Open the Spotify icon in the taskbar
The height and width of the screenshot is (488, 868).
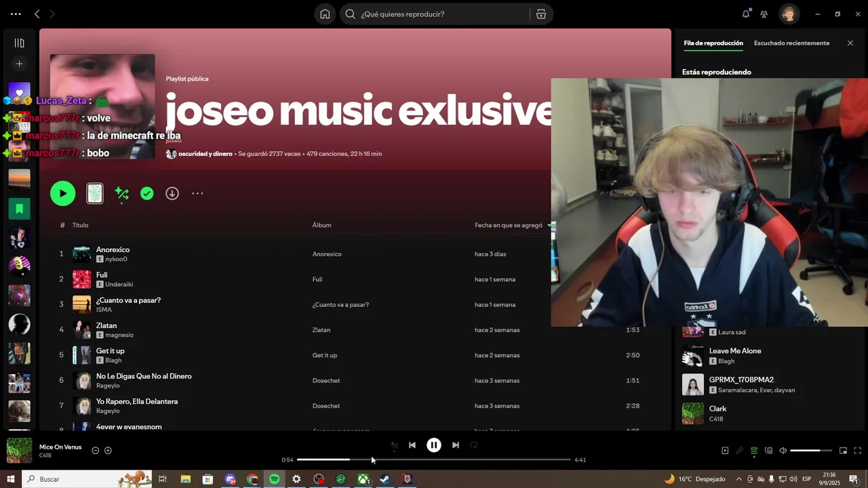click(x=275, y=479)
